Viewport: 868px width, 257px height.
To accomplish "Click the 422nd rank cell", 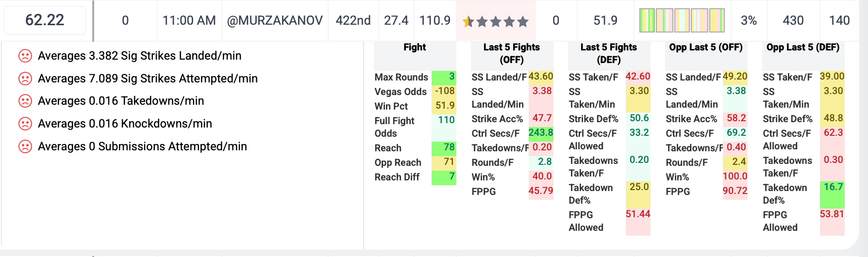I will coord(353,20).
